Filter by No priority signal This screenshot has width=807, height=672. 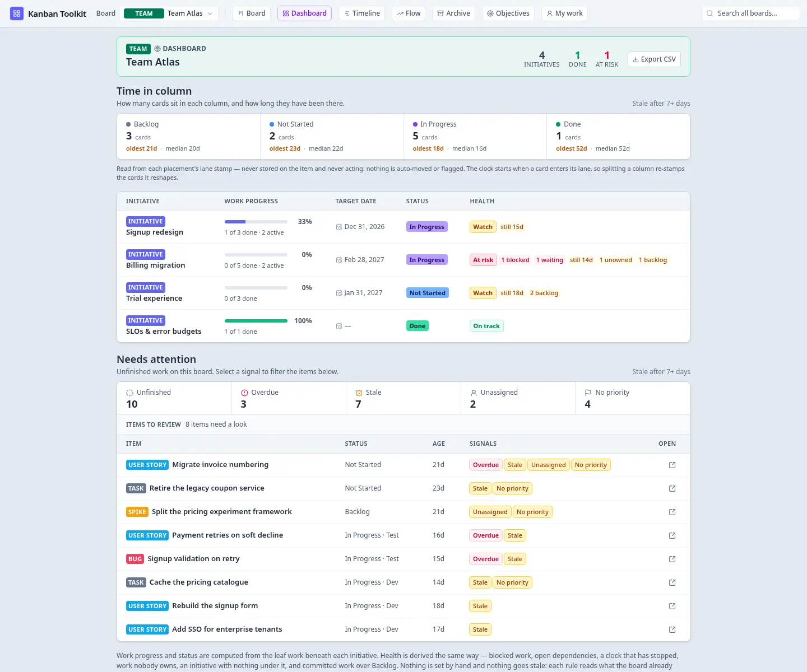[x=632, y=398]
